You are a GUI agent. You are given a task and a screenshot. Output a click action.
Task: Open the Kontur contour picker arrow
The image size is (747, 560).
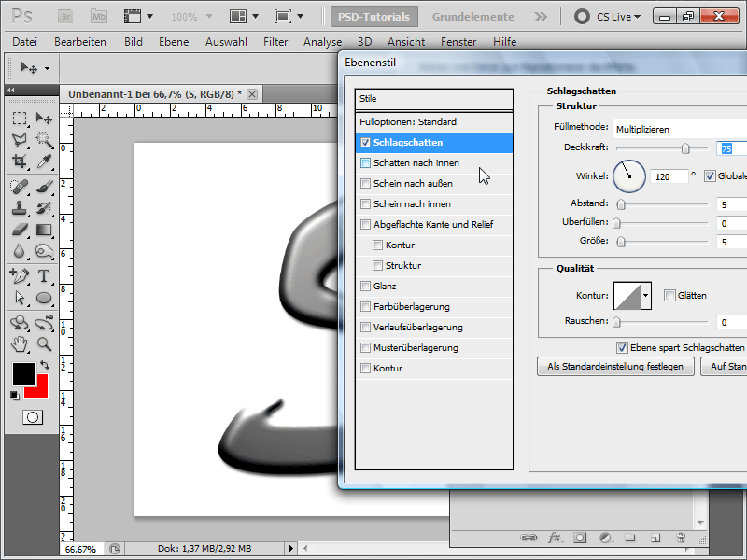[x=645, y=297]
